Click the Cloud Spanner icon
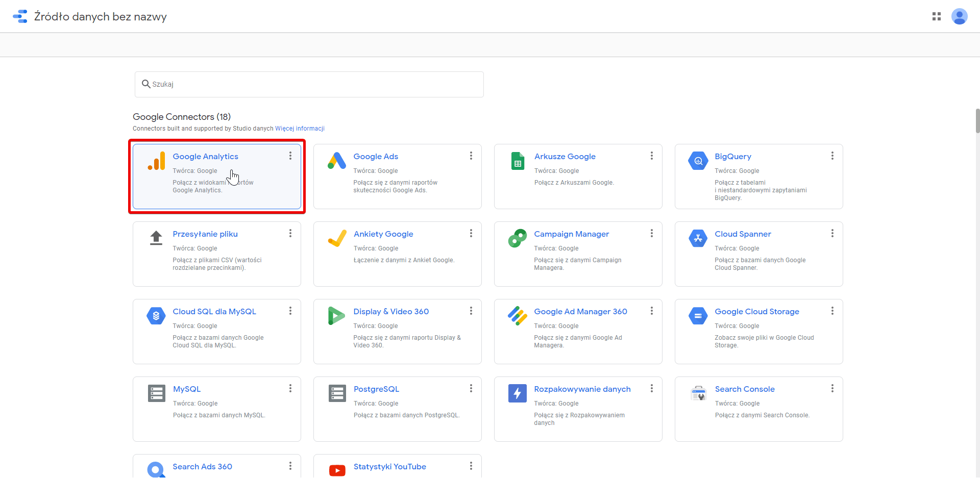The height and width of the screenshot is (478, 980). pos(698,238)
